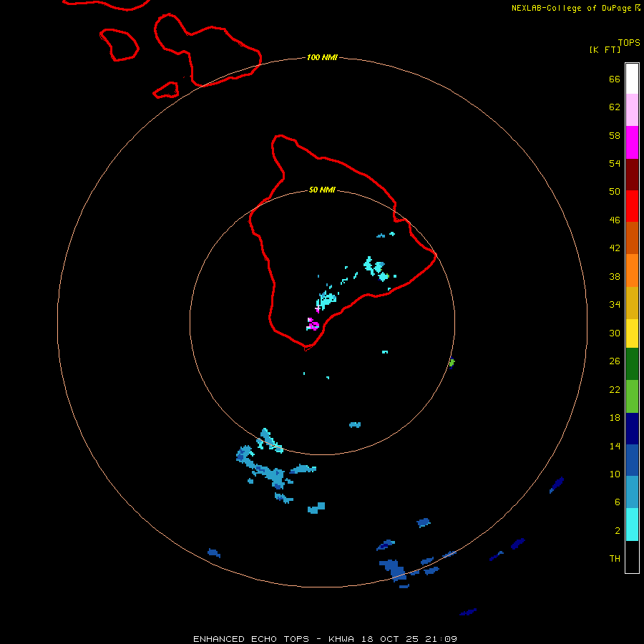Image resolution: width=644 pixels, height=644 pixels.
Task: Click the 18 OCT 25 date in caption
Action: (390, 639)
